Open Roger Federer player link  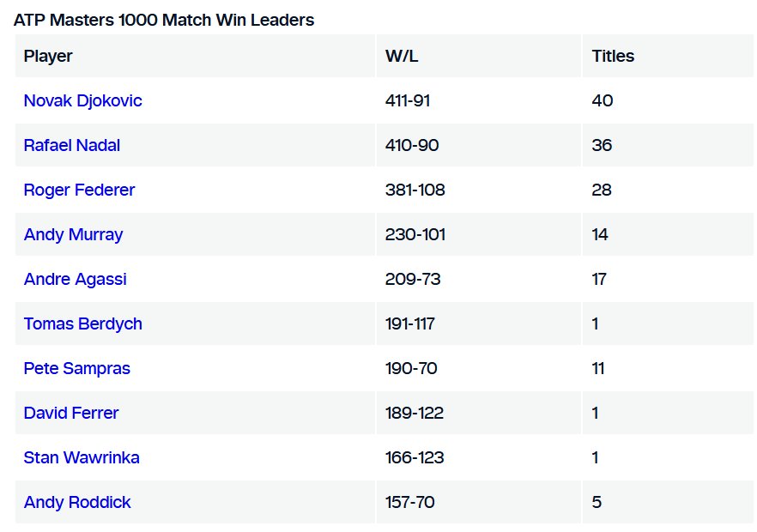[x=79, y=190]
